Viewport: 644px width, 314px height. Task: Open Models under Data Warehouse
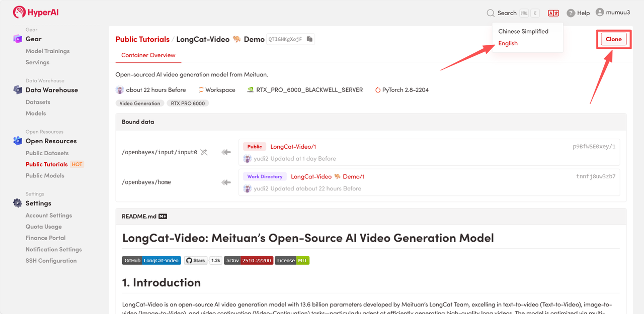coord(36,114)
